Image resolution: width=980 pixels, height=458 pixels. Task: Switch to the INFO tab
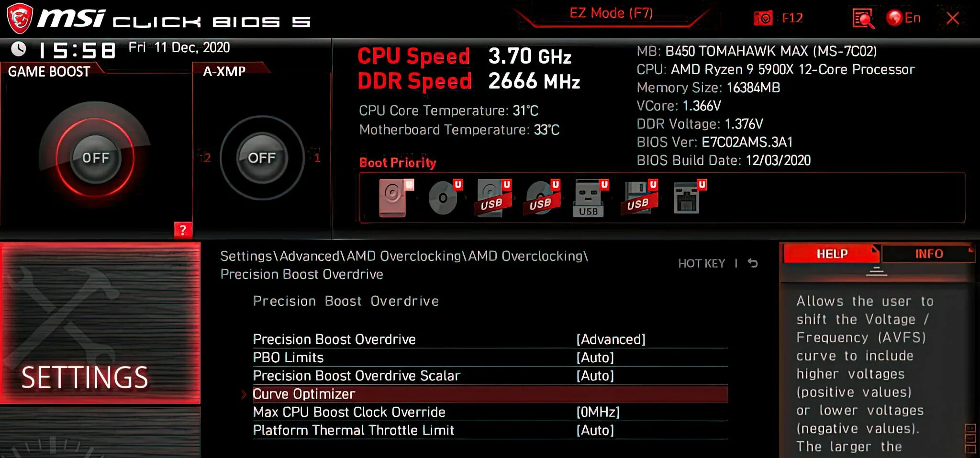[x=929, y=254]
